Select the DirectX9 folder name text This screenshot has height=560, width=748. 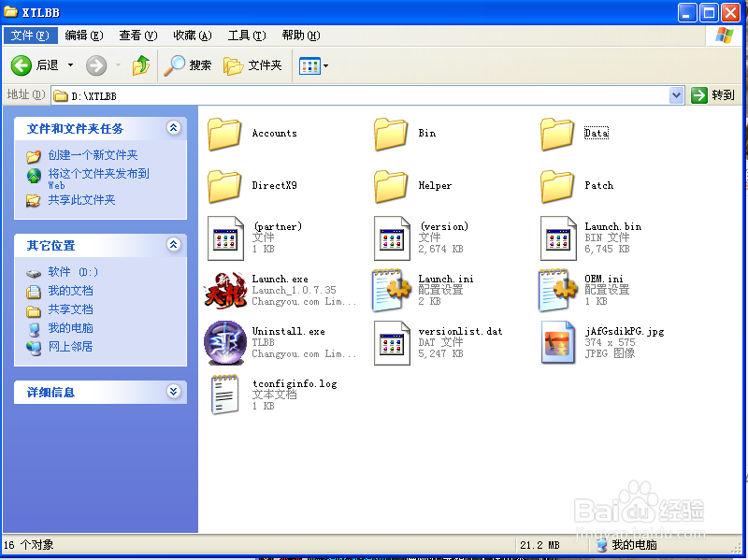[274, 185]
